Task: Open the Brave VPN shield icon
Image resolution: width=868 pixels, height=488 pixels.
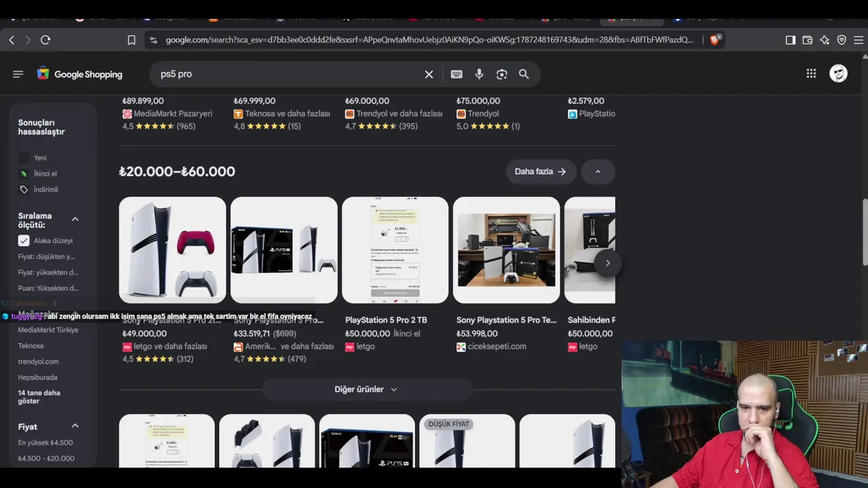Action: [842, 40]
